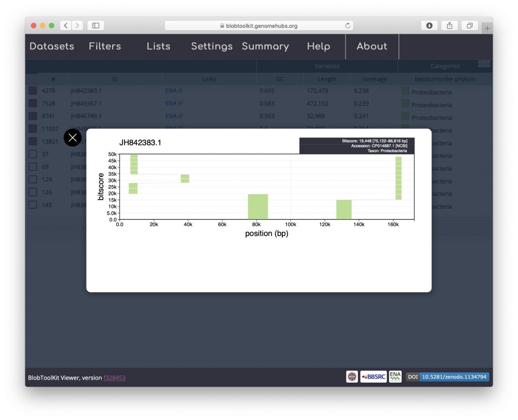
Task: Reload the page in address bar
Action: coord(348,26)
